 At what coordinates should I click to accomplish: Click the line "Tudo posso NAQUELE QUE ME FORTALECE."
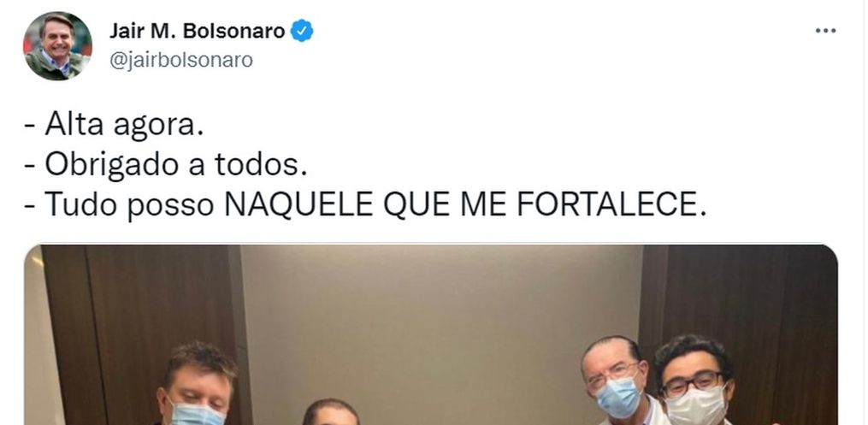click(x=376, y=204)
